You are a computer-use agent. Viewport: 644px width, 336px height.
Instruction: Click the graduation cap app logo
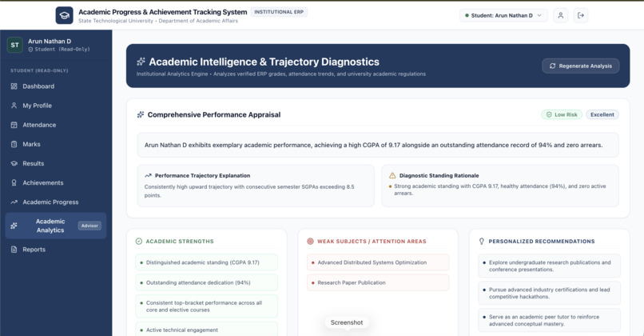[x=65, y=16]
